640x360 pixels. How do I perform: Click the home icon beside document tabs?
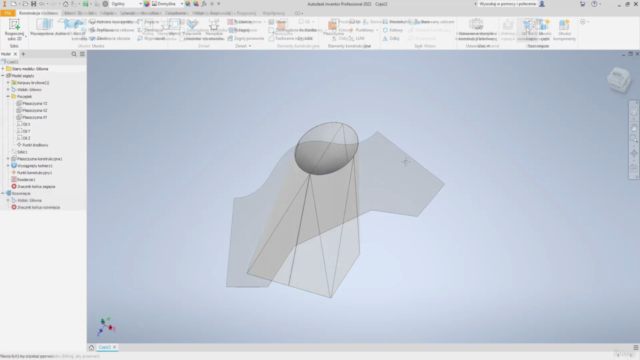click(91, 347)
